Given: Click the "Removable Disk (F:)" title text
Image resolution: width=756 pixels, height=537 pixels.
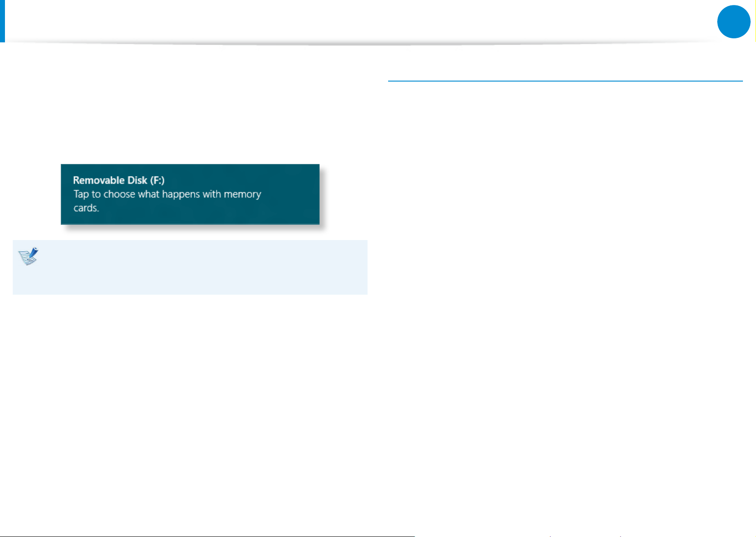Looking at the screenshot, I should pos(118,180).
